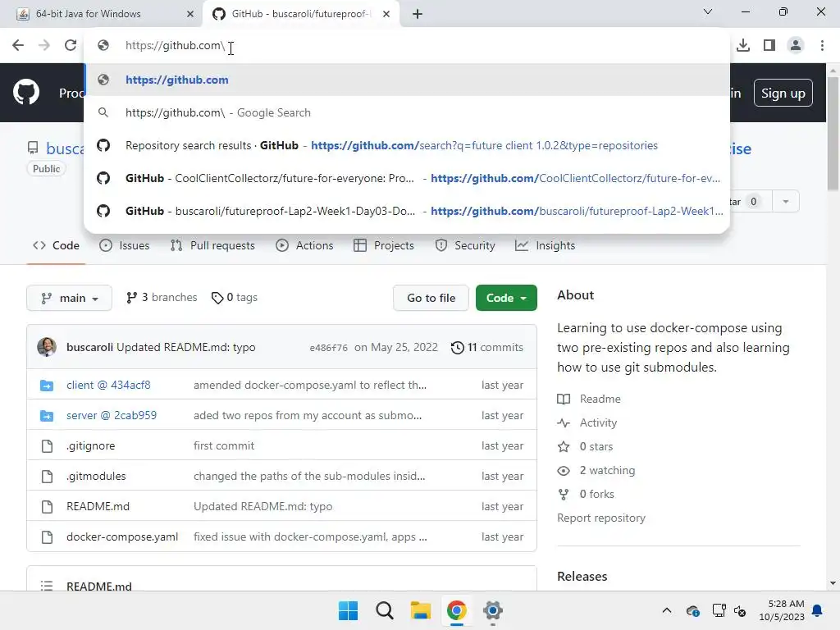This screenshot has height=630, width=840.
Task: Open the server @ 2cab959 submodule
Action: [112, 415]
